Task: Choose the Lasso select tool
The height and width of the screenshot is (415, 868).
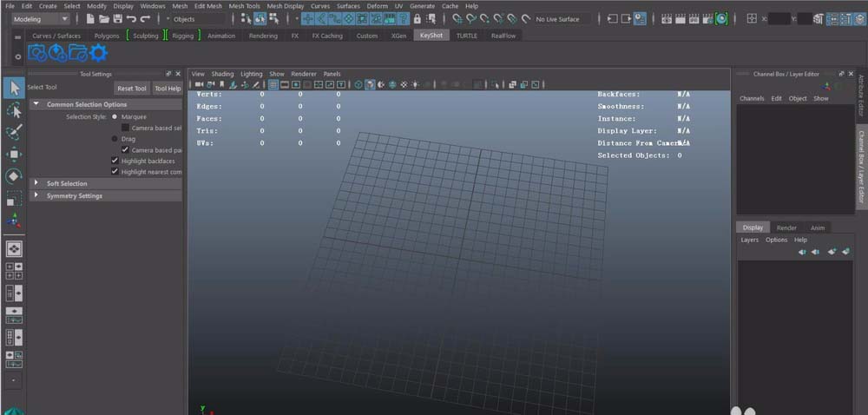Action: point(14,110)
